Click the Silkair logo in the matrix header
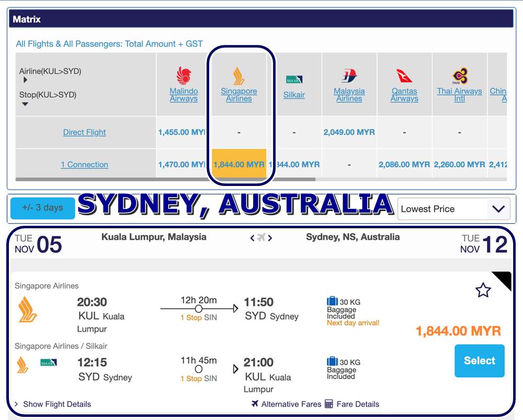Screen dimensions: 523x420 point(294,79)
